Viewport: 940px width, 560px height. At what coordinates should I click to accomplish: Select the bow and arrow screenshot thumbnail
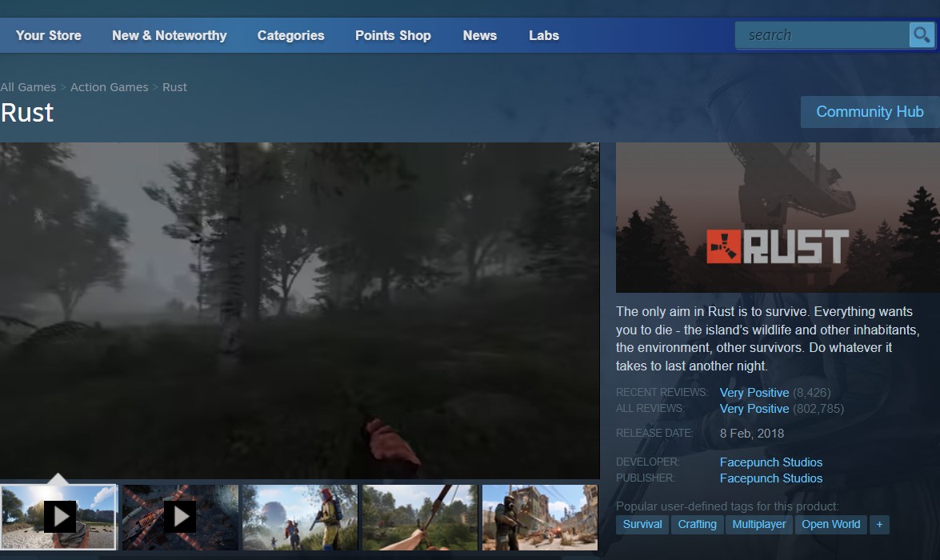coord(420,517)
